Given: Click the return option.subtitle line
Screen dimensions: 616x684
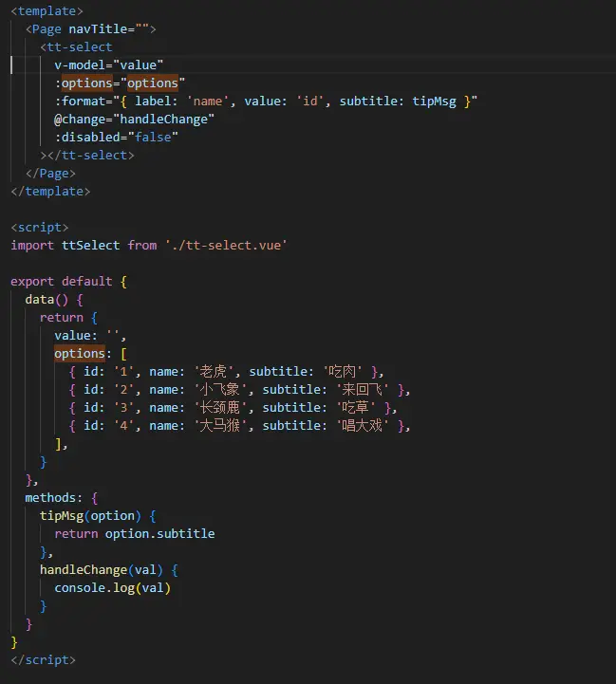Looking at the screenshot, I should click(x=135, y=534).
